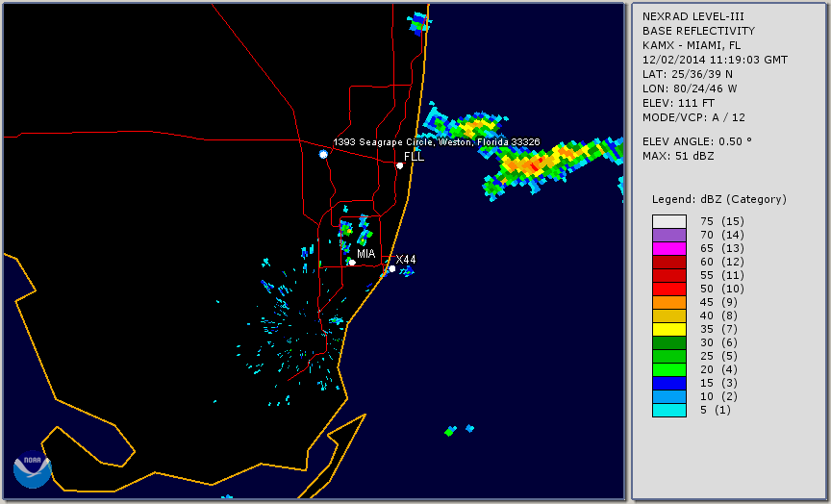Select the 65 dBZ magenta legend swatch
This screenshot has height=504, width=831.
pyautogui.click(x=669, y=248)
